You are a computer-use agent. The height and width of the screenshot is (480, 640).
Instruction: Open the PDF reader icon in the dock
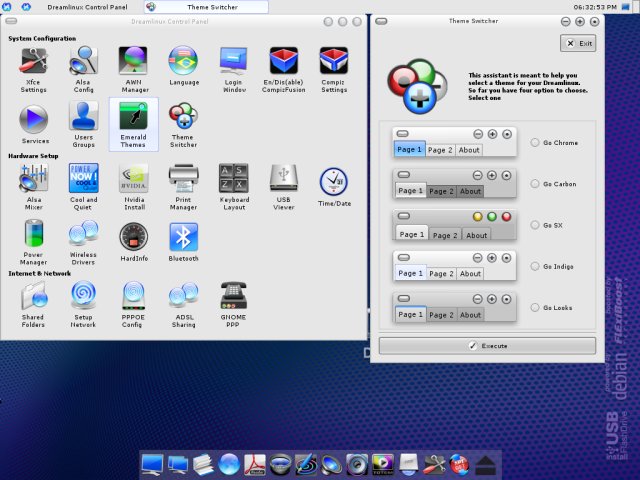(255, 464)
